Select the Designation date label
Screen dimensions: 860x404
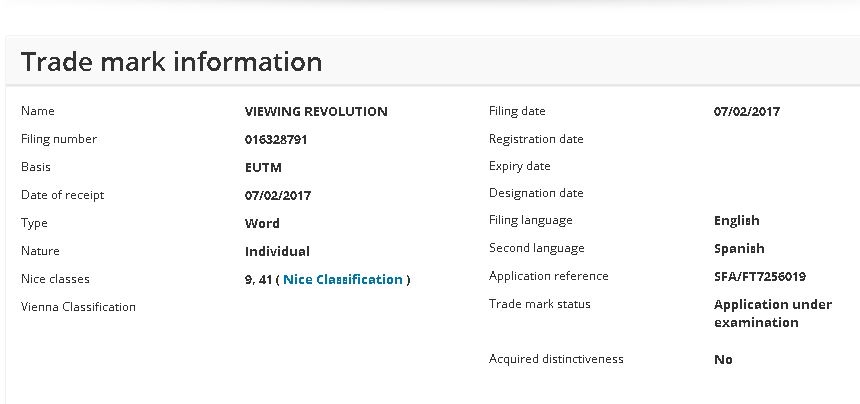click(x=536, y=193)
